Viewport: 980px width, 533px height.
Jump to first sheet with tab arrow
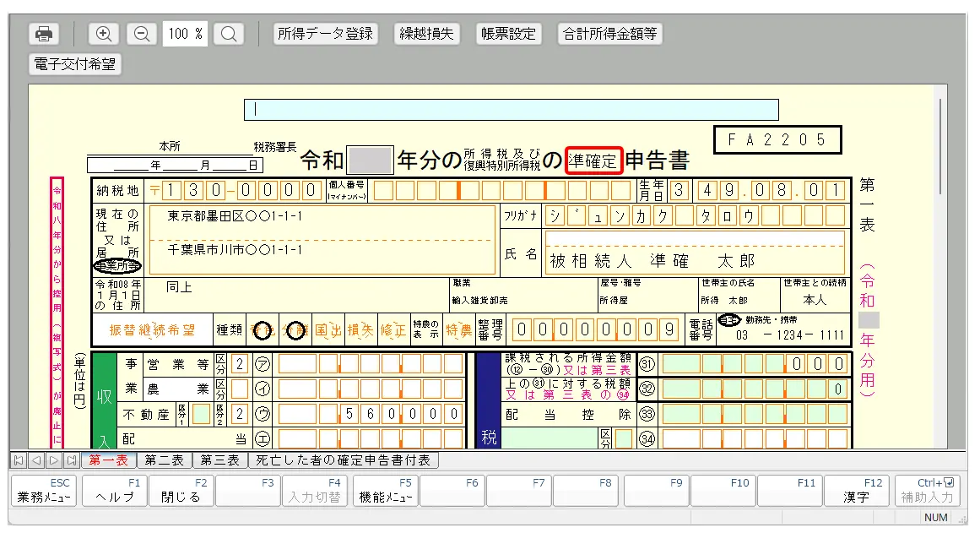(18, 460)
